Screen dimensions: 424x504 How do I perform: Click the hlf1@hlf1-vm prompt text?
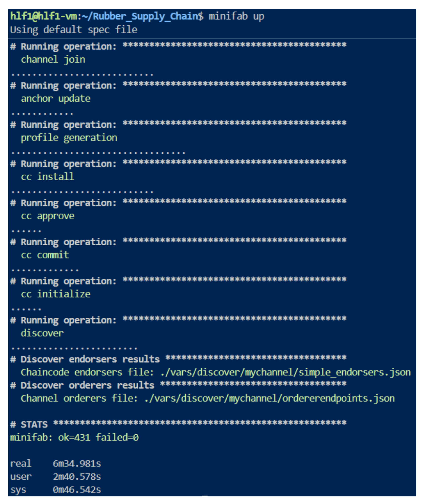point(44,16)
